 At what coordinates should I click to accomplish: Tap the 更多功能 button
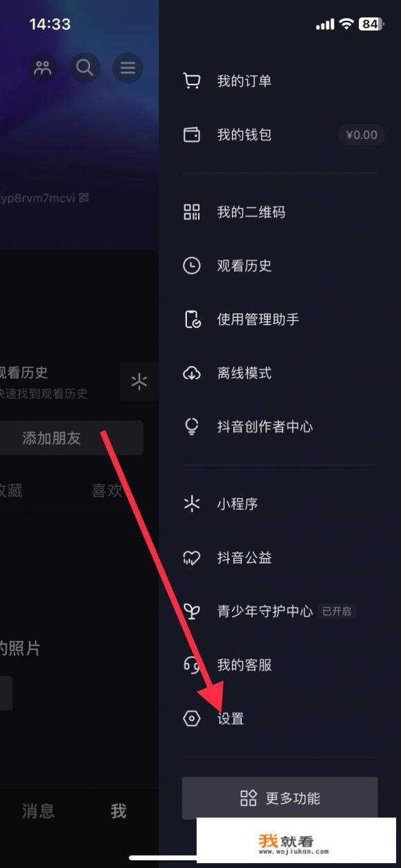tap(280, 798)
